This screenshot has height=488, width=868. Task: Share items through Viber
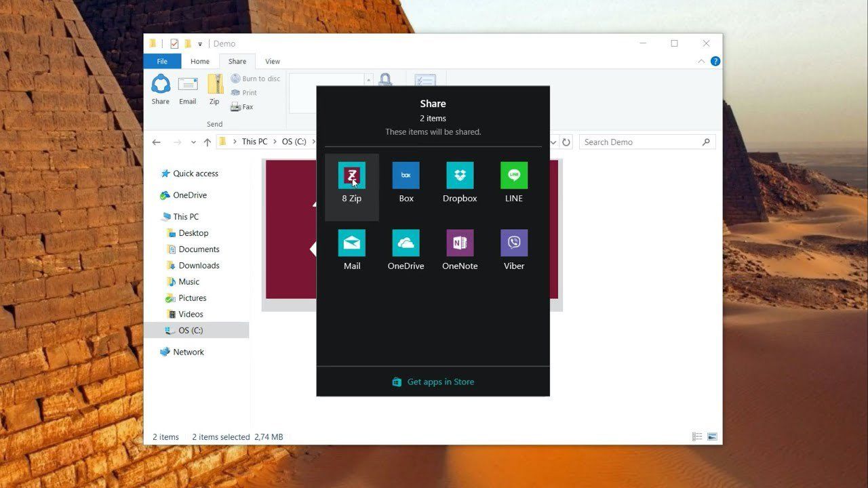pos(514,251)
